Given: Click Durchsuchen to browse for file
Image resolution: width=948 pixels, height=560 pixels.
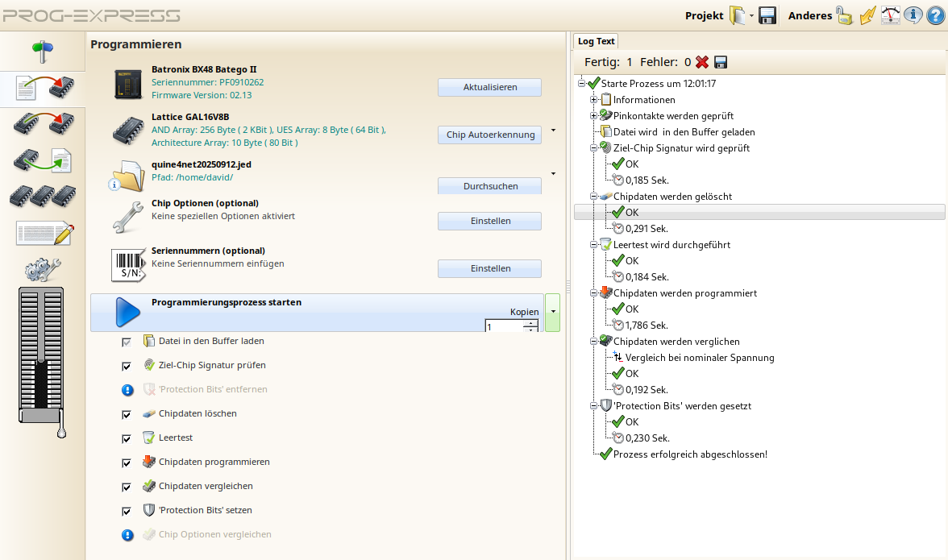Looking at the screenshot, I should tap(489, 186).
